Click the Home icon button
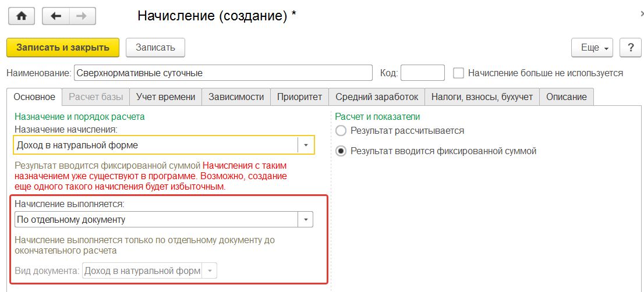 pyautogui.click(x=22, y=16)
